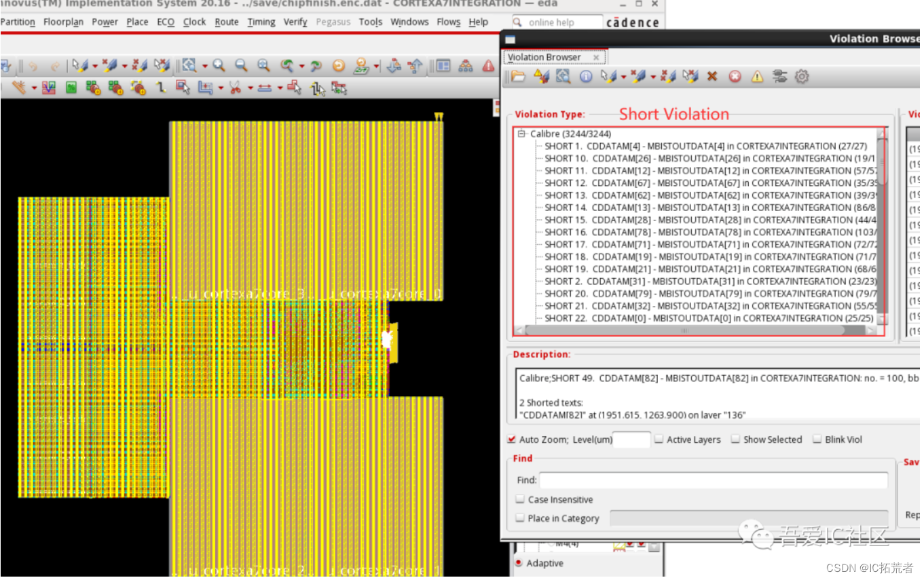This screenshot has height=580, width=924.
Task: Click the zoom out magnifier icon
Action: pos(242,66)
